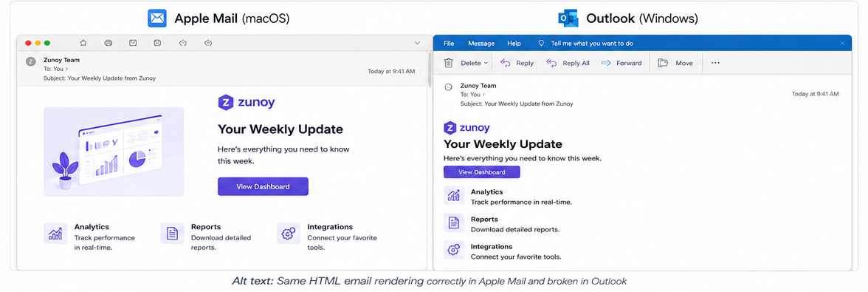Image resolution: width=868 pixels, height=292 pixels.
Task: Click the Zunoy logo in the Outlook message
Action: 467,128
